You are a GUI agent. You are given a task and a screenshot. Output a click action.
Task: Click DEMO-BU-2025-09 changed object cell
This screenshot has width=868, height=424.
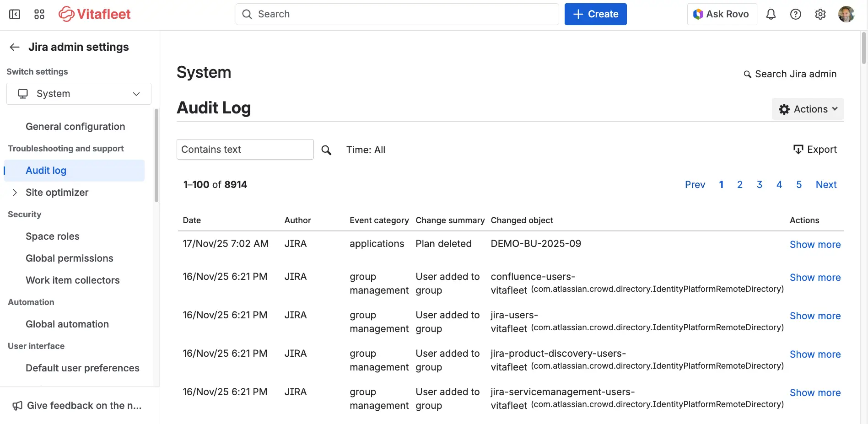[536, 244]
